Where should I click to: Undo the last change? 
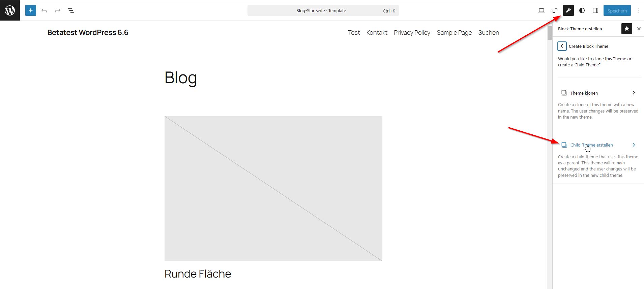click(x=44, y=10)
